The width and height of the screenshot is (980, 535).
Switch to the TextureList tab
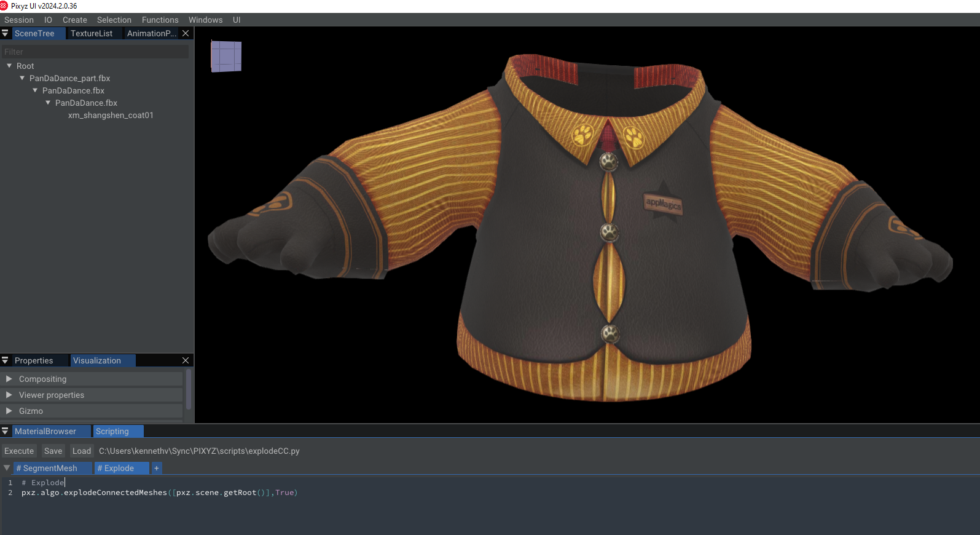(92, 33)
